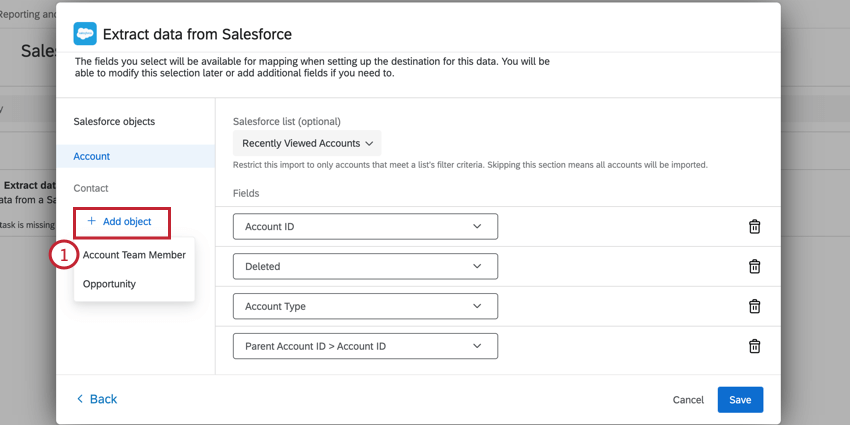Click the Extract data from Salesforce title
The height and width of the screenshot is (425, 850).
(197, 34)
